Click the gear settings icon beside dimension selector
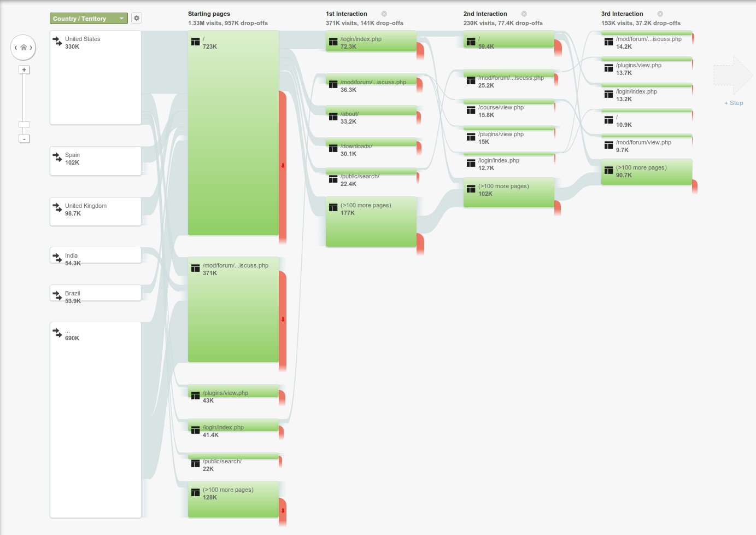This screenshot has width=756, height=535. 137,18
